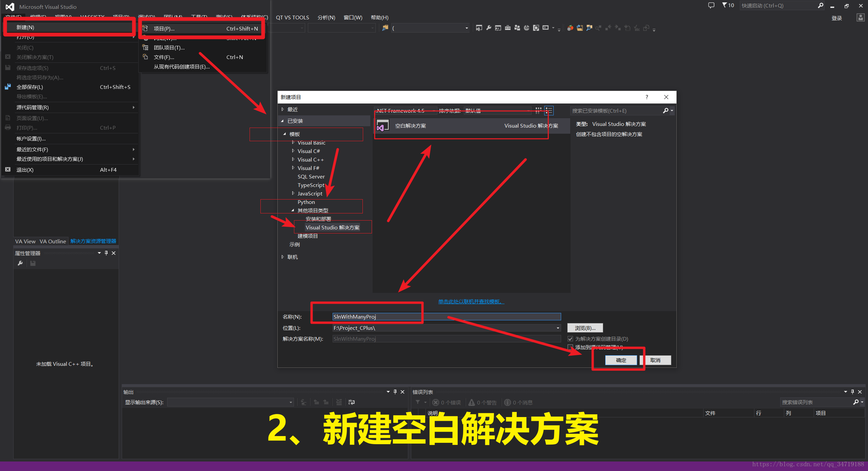Click the find in files folder icon

coord(385,28)
